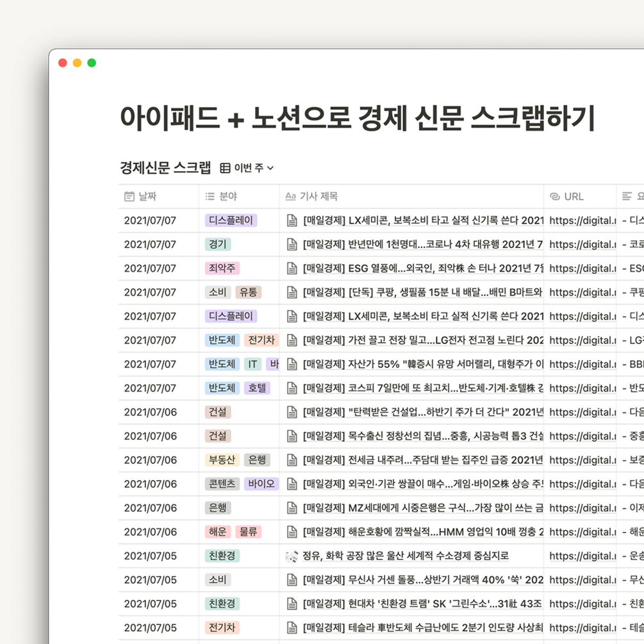Click the green maximize window button
The width and height of the screenshot is (644, 644).
pos(92,63)
